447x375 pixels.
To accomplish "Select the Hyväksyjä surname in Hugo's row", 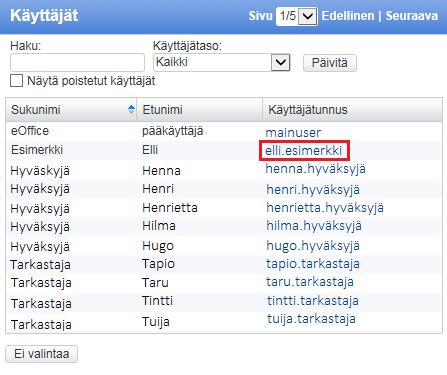I will click(x=40, y=247).
